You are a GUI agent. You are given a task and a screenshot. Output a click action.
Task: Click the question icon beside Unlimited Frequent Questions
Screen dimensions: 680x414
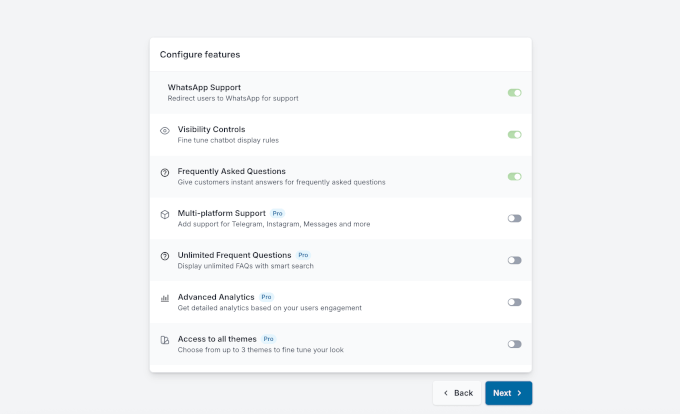click(165, 256)
